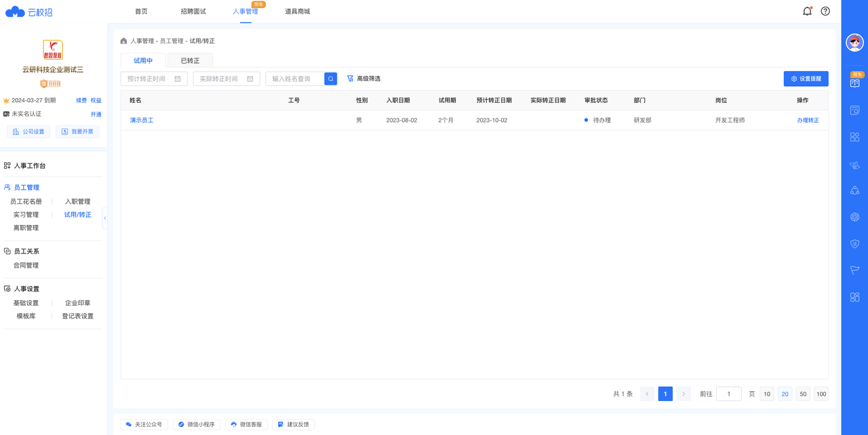Select 50 items per page
This screenshot has height=435, width=868.
click(803, 394)
